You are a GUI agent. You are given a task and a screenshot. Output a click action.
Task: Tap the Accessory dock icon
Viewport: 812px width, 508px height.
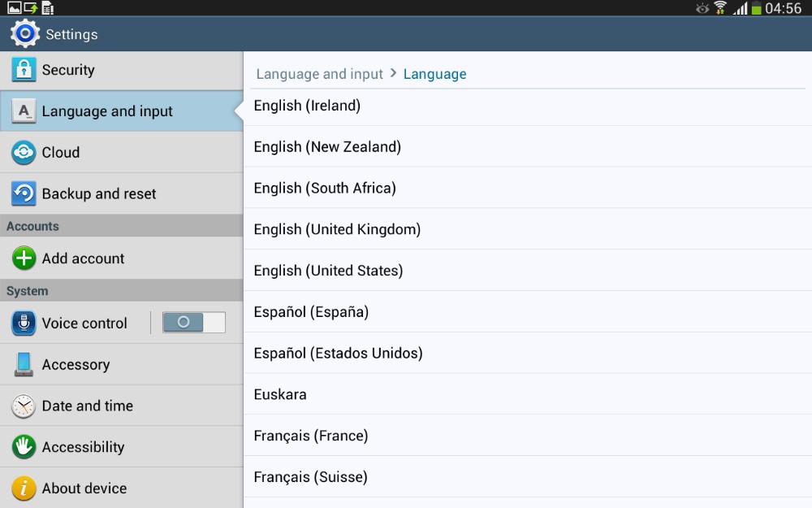[x=24, y=364]
